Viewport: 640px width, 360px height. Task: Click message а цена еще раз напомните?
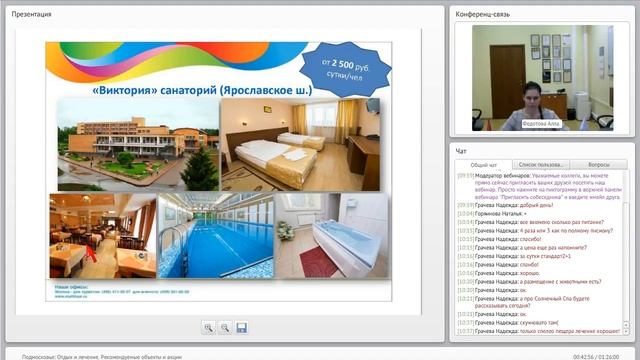click(522, 248)
